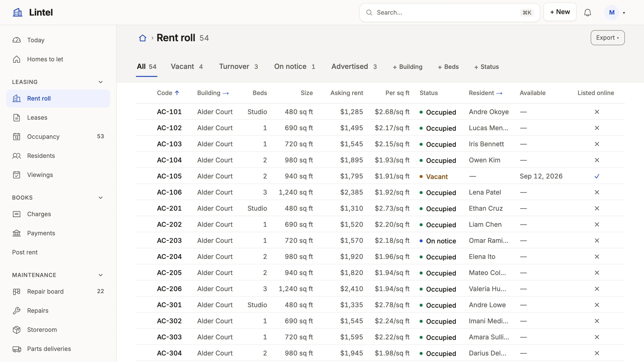Open unit AC-203 code link
This screenshot has height=362, width=644.
[x=169, y=240]
